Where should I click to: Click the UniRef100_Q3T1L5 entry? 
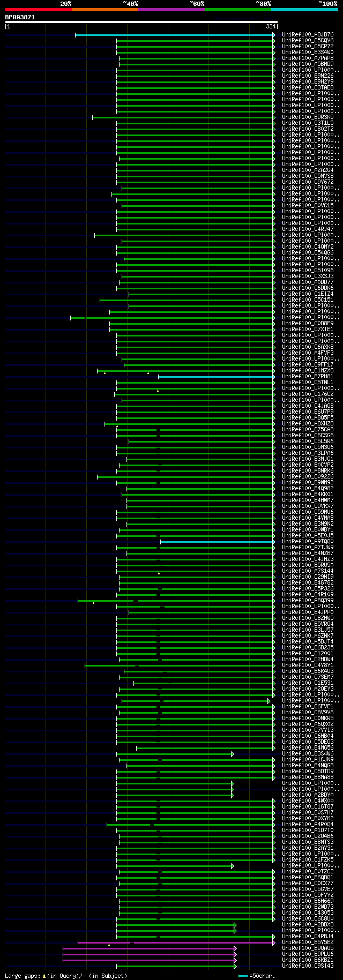pos(308,123)
